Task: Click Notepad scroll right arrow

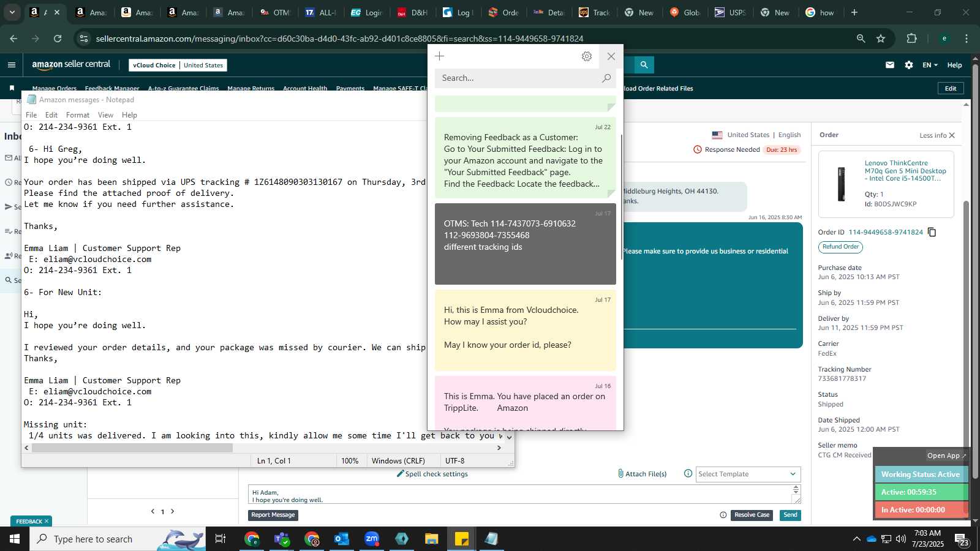Action: [x=499, y=448]
